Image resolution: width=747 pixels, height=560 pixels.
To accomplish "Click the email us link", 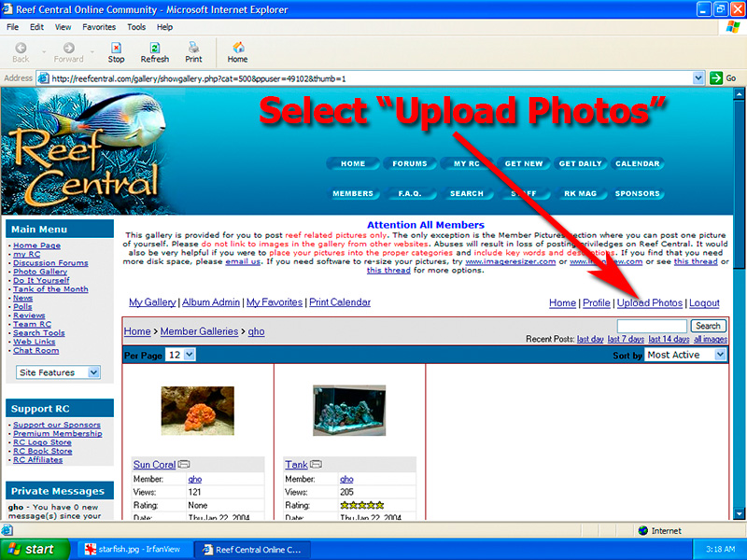I will point(243,261).
